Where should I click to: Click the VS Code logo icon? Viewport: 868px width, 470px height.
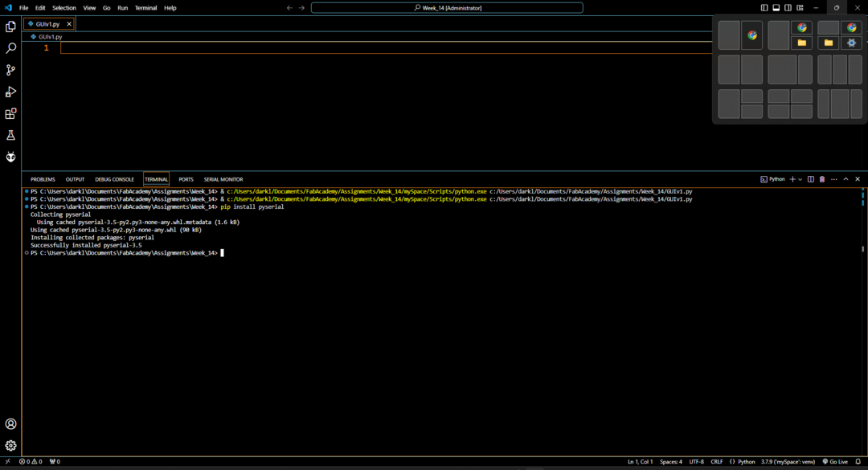[x=8, y=8]
